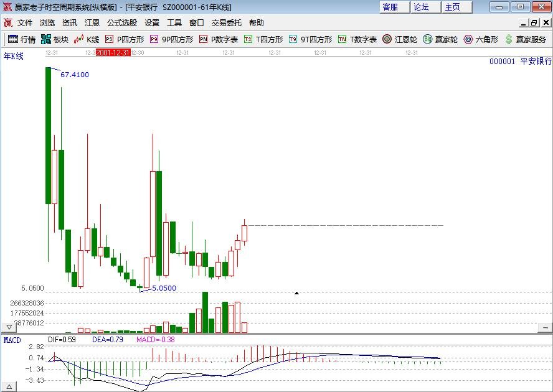Click the 000001 平安银行 stock name
Image resolution: width=553 pixels, height=392 pixels.
520,62
